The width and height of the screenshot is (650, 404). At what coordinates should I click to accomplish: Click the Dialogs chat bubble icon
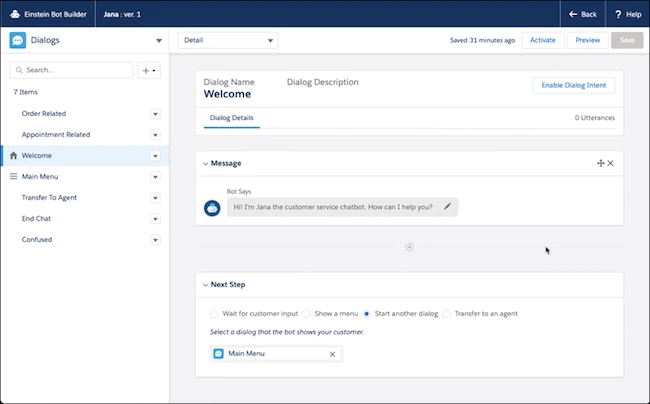coord(17,40)
